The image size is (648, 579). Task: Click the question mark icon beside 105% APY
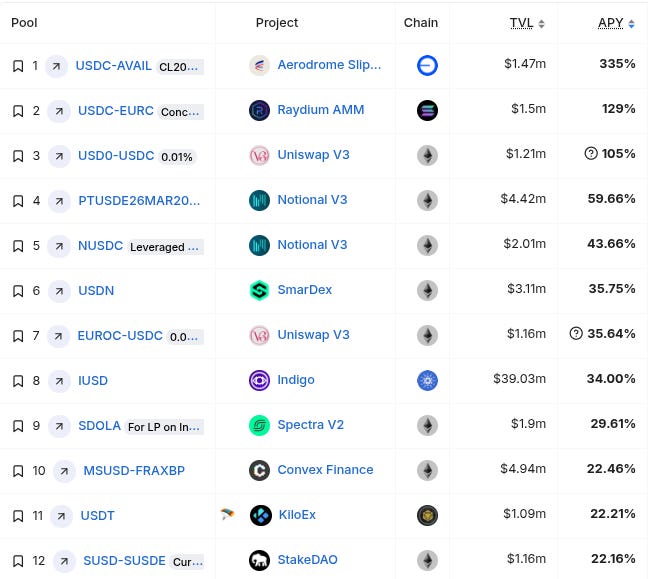tap(591, 153)
